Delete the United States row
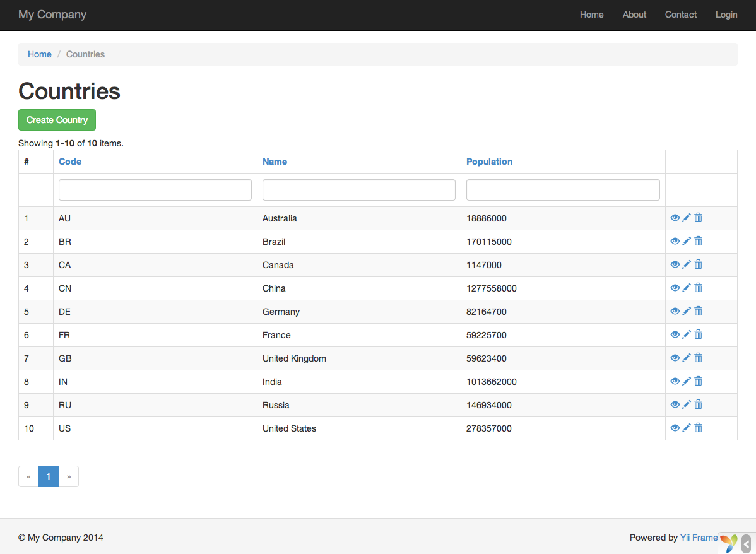Image resolution: width=756 pixels, height=554 pixels. click(x=698, y=428)
